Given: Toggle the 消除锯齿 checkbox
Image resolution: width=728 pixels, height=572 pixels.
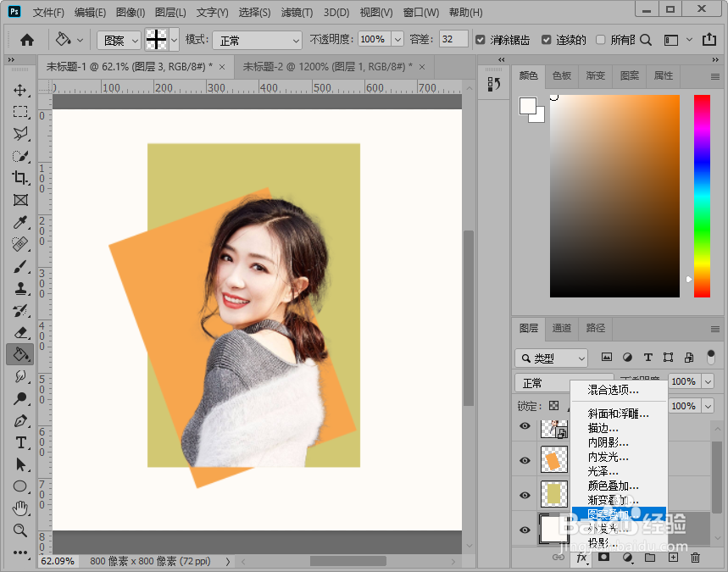Looking at the screenshot, I should (x=481, y=40).
